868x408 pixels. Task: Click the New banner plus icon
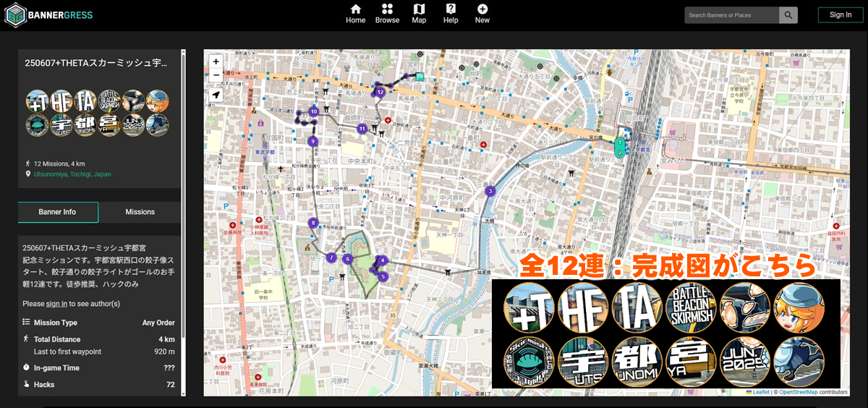click(x=482, y=9)
